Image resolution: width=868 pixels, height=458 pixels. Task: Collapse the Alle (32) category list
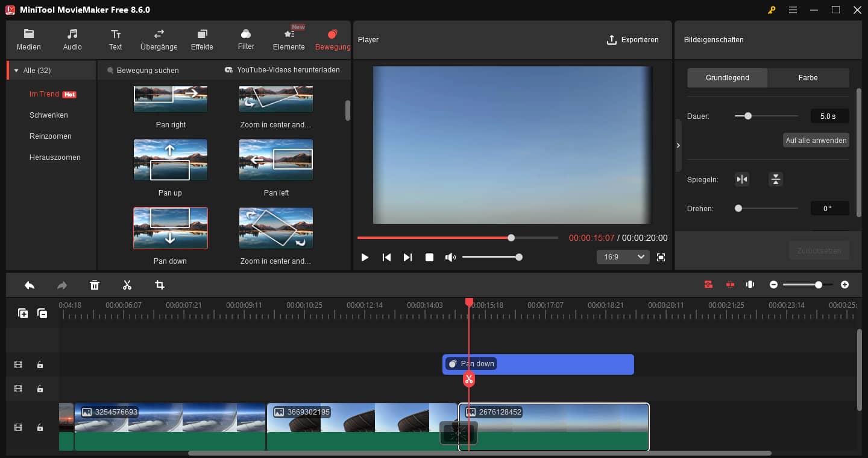[16, 71]
